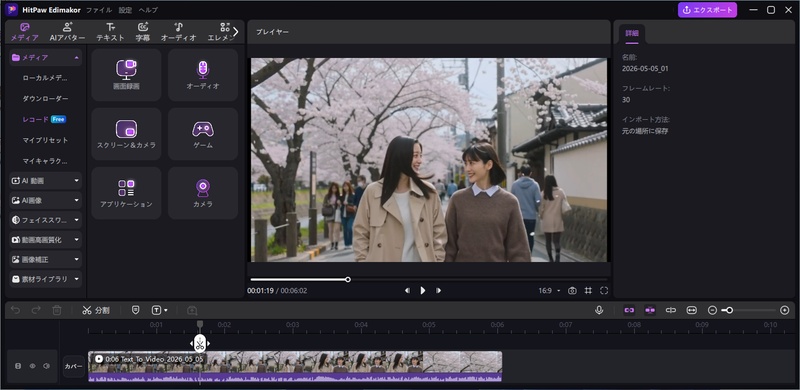Click the third unlinked clip toggle icon
The width and height of the screenshot is (800, 390).
coord(670,310)
